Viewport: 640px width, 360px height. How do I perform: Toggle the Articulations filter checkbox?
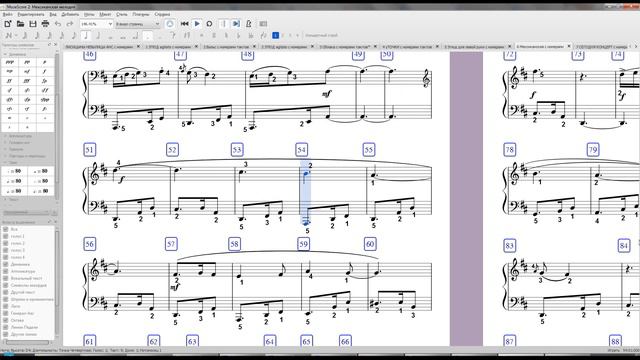click(x=6, y=271)
